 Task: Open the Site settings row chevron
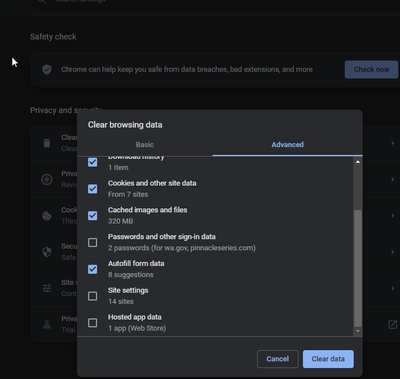(x=393, y=288)
